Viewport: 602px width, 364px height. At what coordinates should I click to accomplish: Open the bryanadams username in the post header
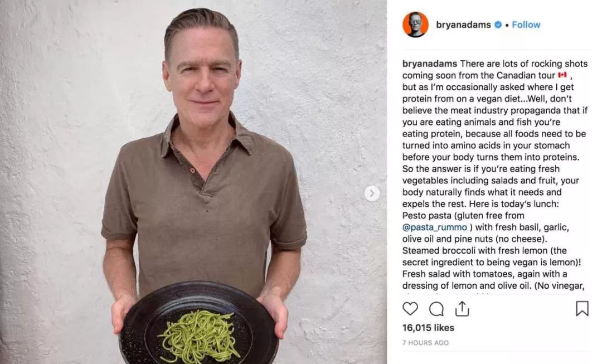click(463, 25)
